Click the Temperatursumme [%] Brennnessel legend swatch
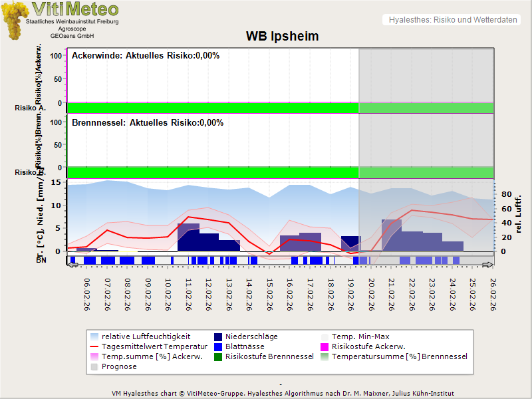Viewport: 532px width, 399px height. (x=326, y=357)
